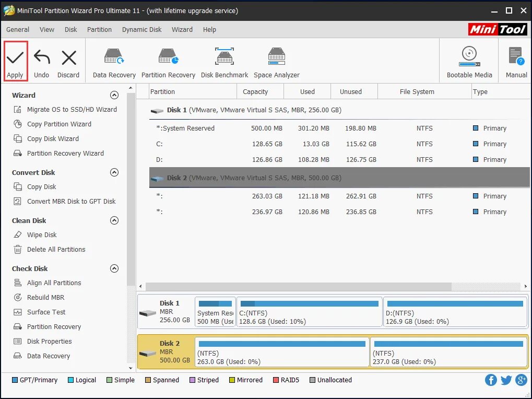This screenshot has height=399, width=532.
Task: Open the Google Plus icon
Action: pyautogui.click(x=521, y=380)
